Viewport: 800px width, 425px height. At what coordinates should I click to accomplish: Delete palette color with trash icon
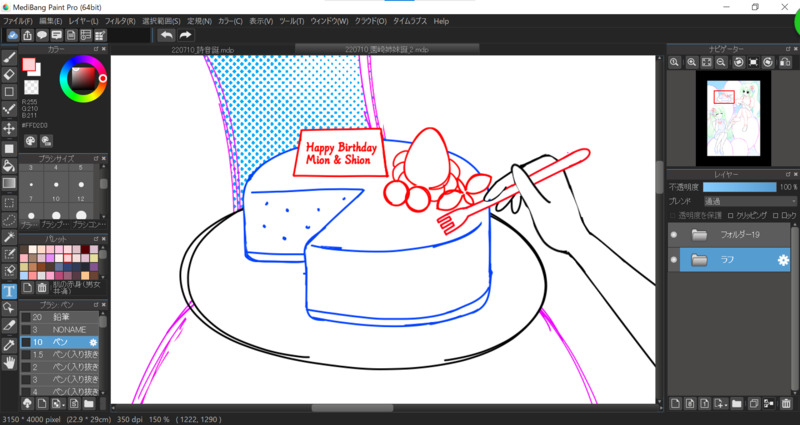(42, 288)
